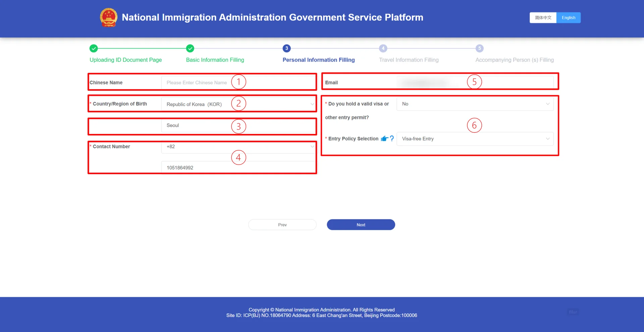Click the second step green checkmark
Screen dimensions: 644x332
[x=190, y=49]
